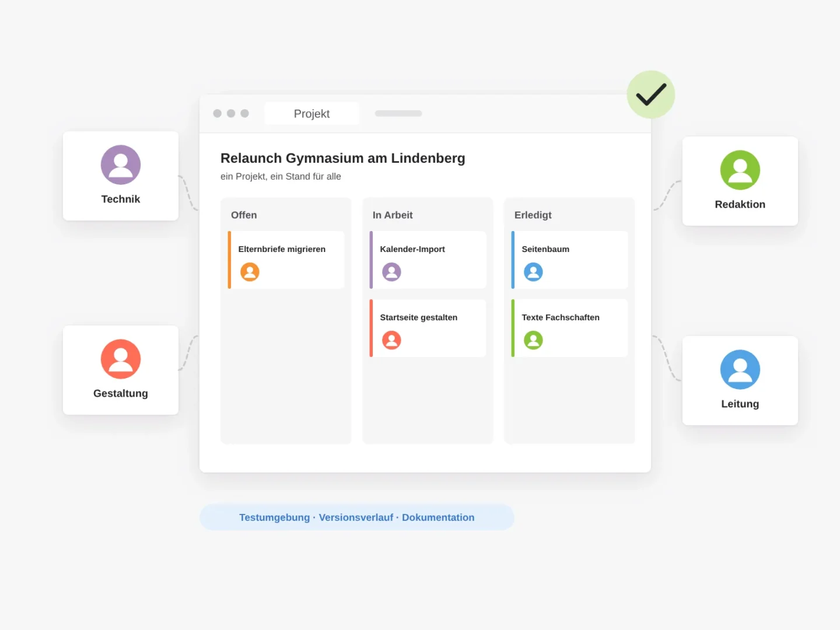840x630 pixels.
Task: Click the blue avatar on Seitenbaum card
Action: pos(533,272)
